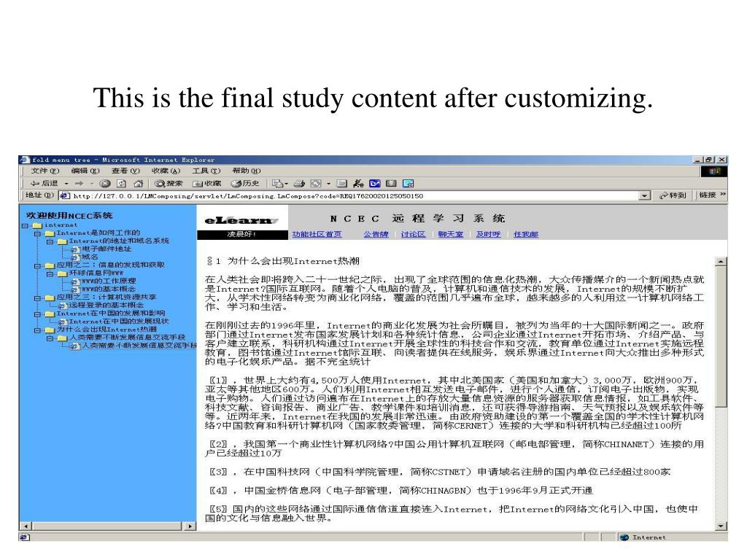Collapse the '为什么会出现Internet热潮' node
Image resolution: width=747 pixels, height=560 pixels.
(37, 330)
